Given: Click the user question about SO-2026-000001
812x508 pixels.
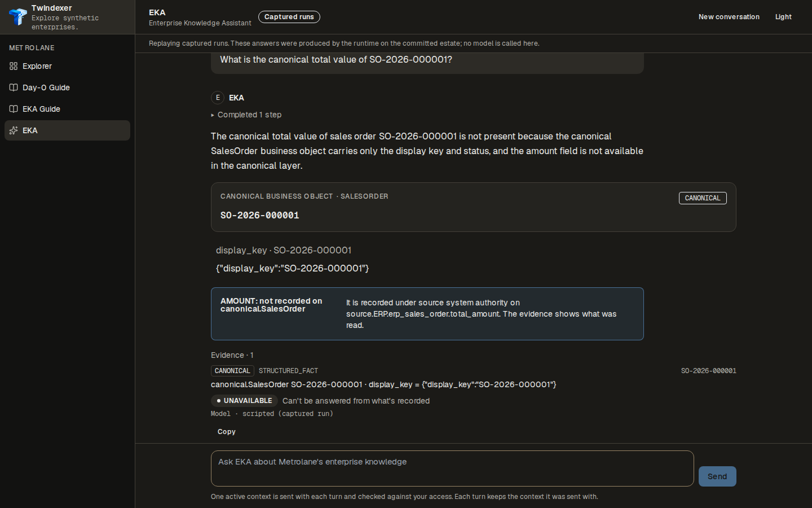Looking at the screenshot, I should click(x=336, y=60).
